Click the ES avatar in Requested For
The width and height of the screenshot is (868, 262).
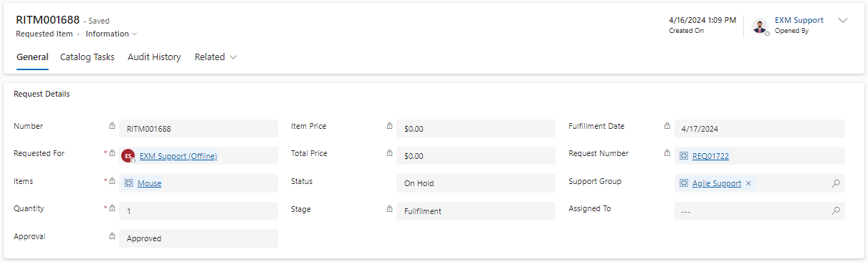click(x=128, y=156)
